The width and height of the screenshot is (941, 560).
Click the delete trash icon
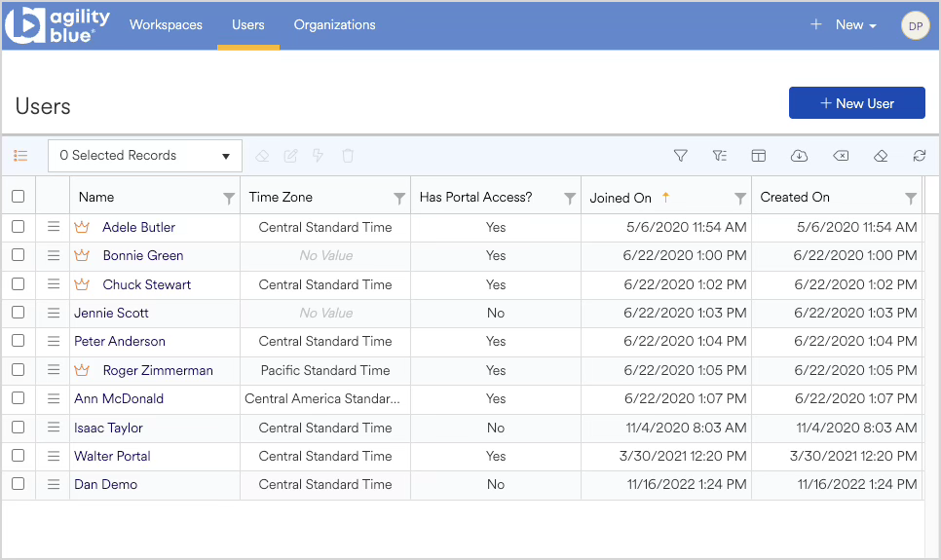tap(348, 156)
